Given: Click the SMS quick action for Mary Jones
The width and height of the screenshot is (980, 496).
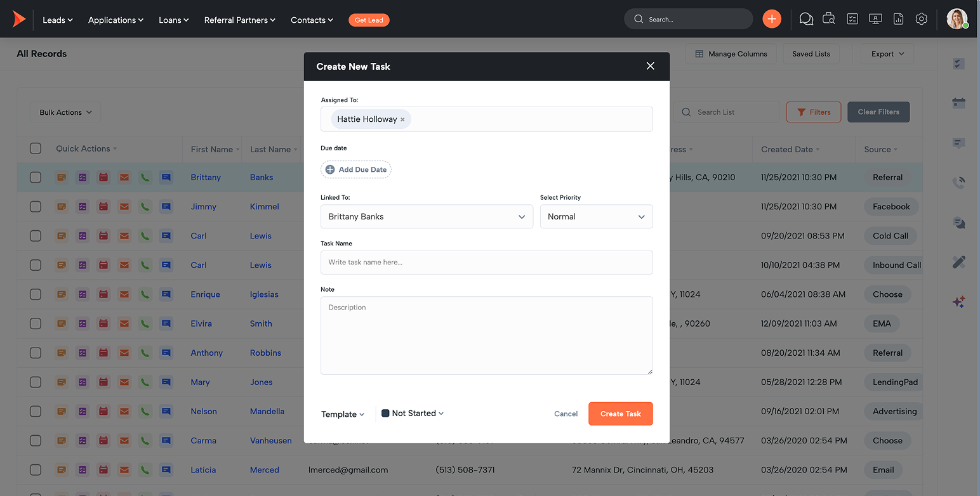Looking at the screenshot, I should pos(166,382).
